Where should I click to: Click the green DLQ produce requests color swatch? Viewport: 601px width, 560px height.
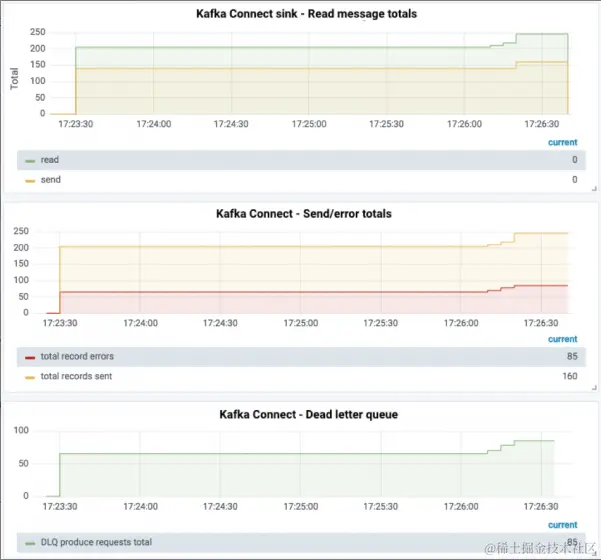click(x=30, y=544)
